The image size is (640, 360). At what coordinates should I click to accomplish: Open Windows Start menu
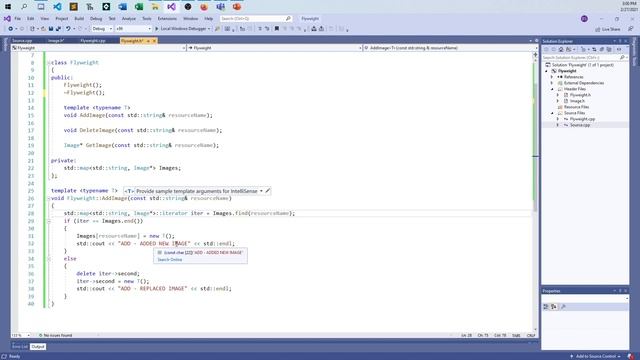click(8, 7)
